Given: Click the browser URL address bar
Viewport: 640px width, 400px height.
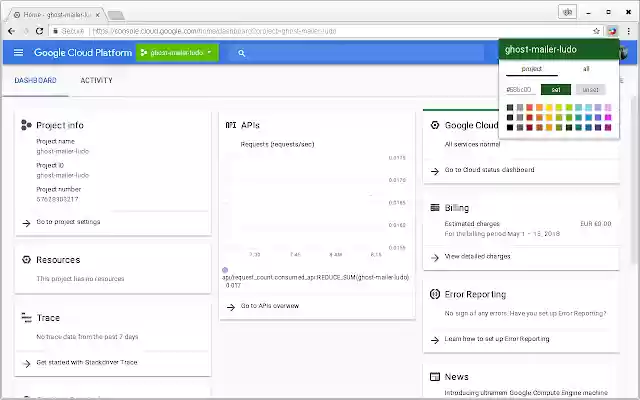Looking at the screenshot, I should (x=327, y=31).
